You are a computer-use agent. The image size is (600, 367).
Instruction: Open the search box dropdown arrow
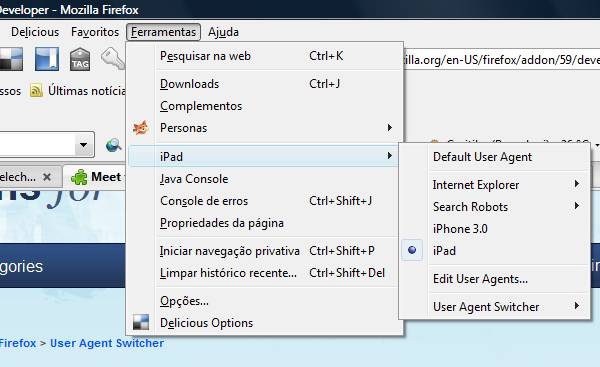(x=83, y=145)
